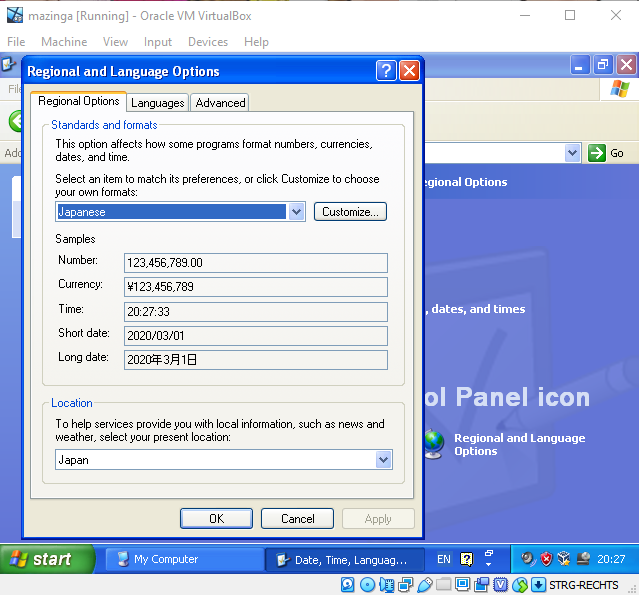639x595 pixels.
Task: Click the Long date sample field
Action: pos(256,360)
